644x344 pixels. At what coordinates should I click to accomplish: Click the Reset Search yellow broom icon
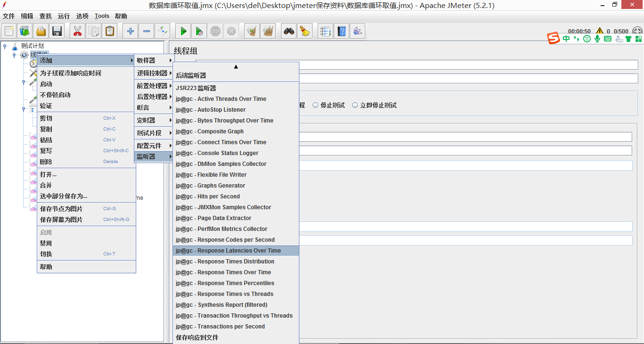tap(305, 32)
